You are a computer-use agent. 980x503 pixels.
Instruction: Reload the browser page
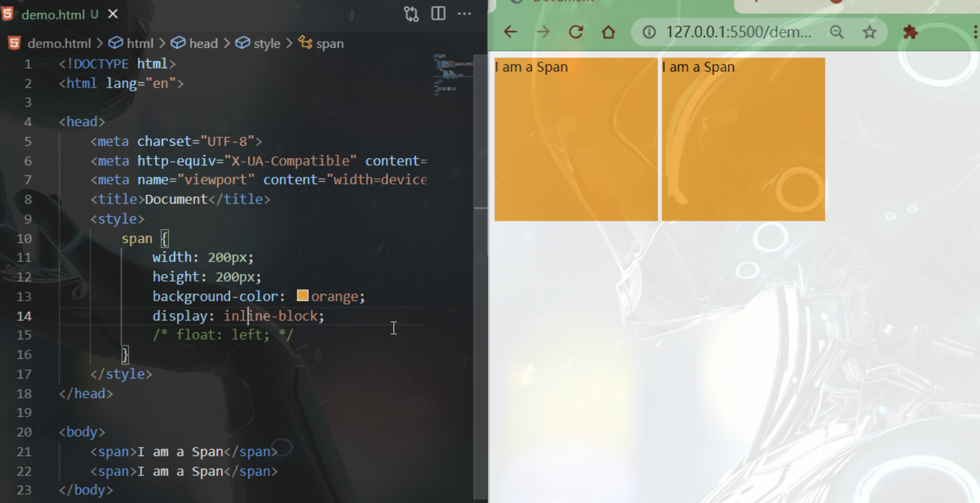(x=576, y=32)
